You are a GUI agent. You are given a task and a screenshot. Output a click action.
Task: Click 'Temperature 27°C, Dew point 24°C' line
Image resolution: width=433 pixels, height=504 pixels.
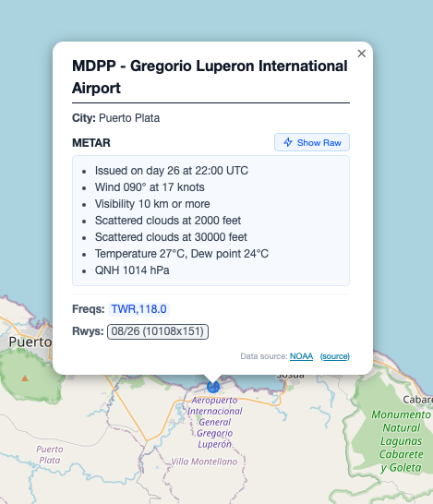pos(182,254)
